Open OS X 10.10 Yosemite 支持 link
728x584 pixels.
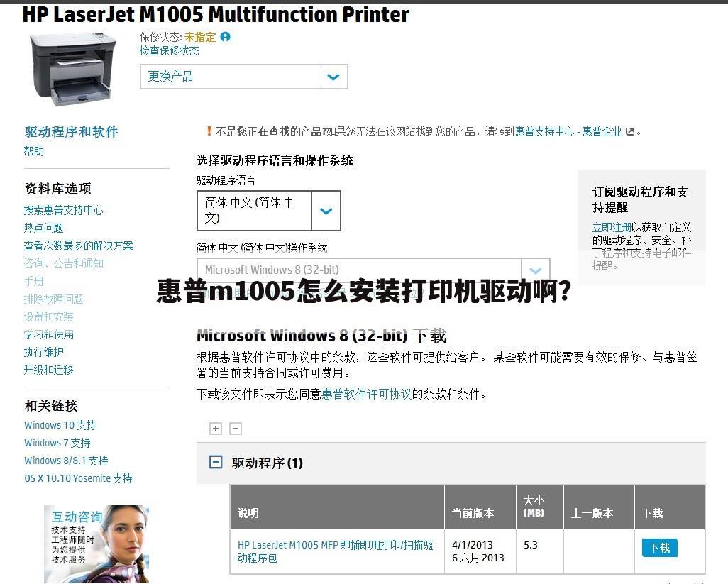pos(79,478)
